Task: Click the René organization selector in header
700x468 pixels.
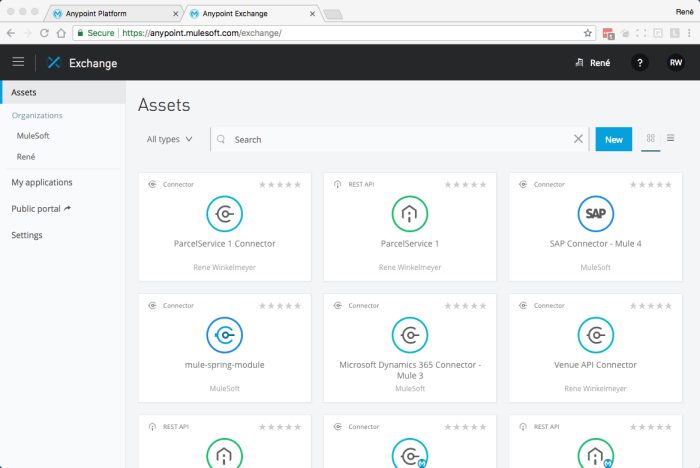Action: pos(592,63)
